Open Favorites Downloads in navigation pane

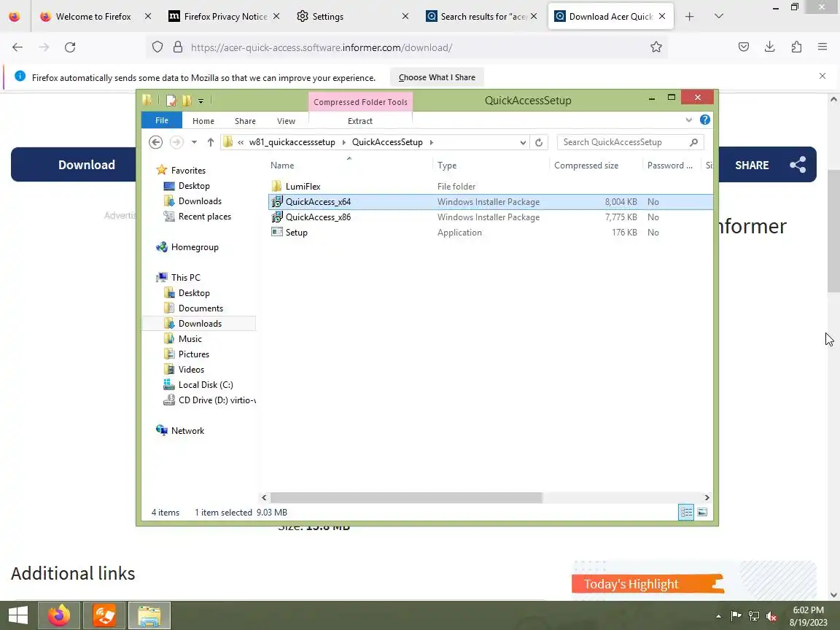click(x=200, y=201)
